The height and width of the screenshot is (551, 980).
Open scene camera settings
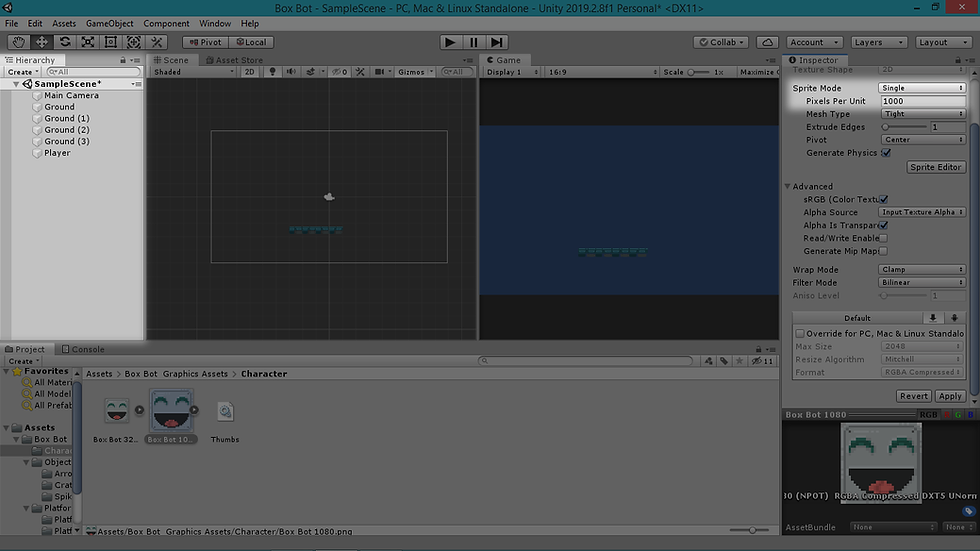pos(379,72)
